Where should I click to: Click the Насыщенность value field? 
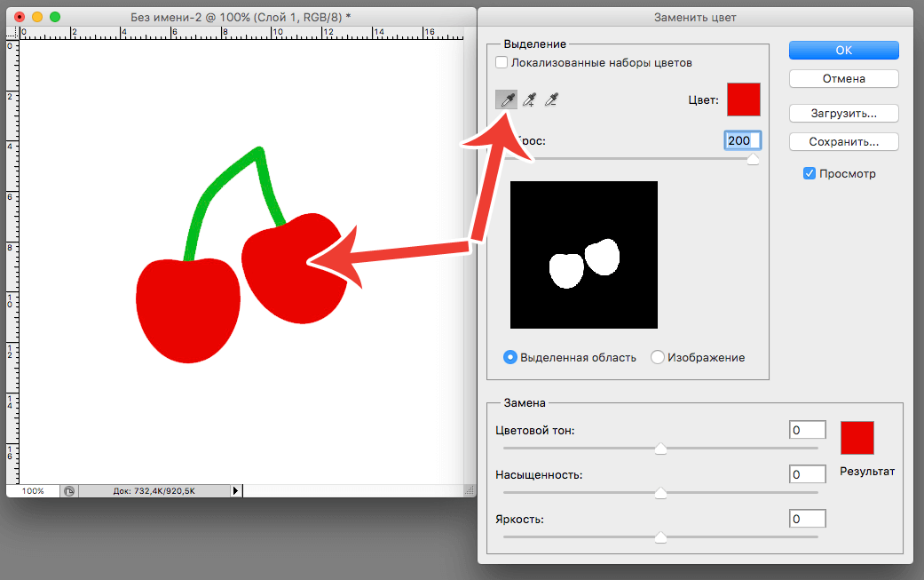[x=807, y=474]
